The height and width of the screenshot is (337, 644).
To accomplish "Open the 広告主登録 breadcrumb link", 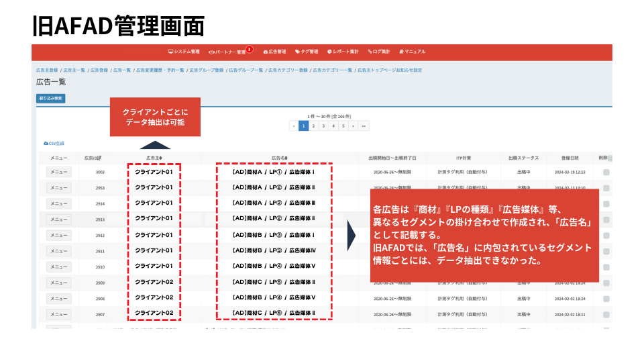I will (x=47, y=70).
